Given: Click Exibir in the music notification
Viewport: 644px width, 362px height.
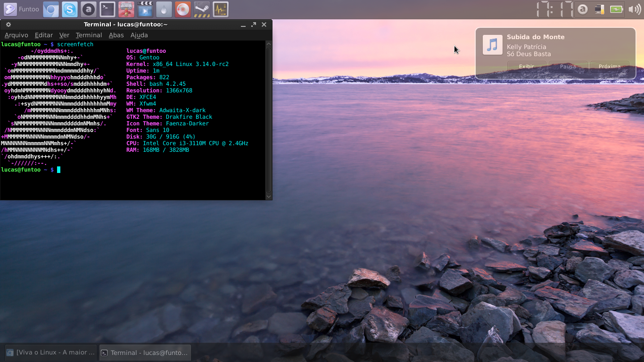Looking at the screenshot, I should [526, 66].
